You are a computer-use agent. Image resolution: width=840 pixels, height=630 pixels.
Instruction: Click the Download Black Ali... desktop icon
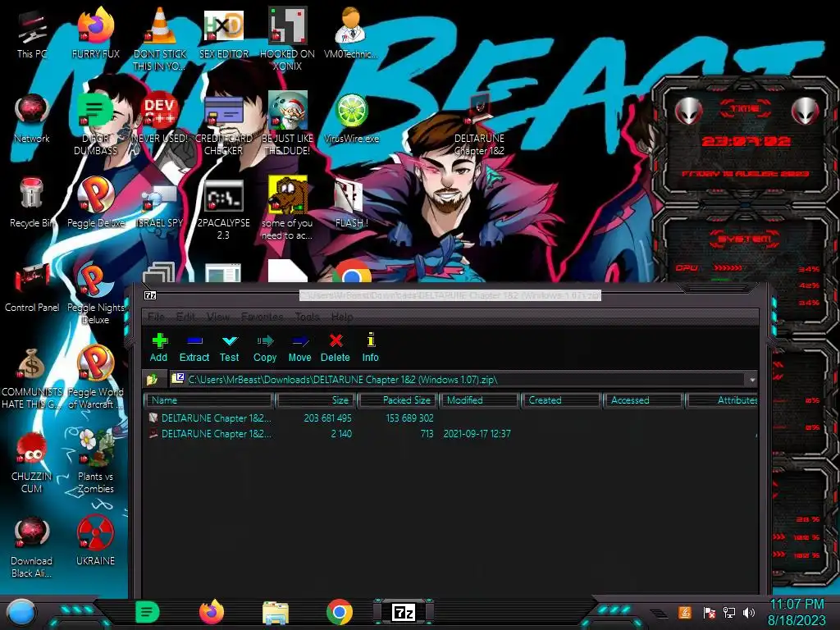32,546
